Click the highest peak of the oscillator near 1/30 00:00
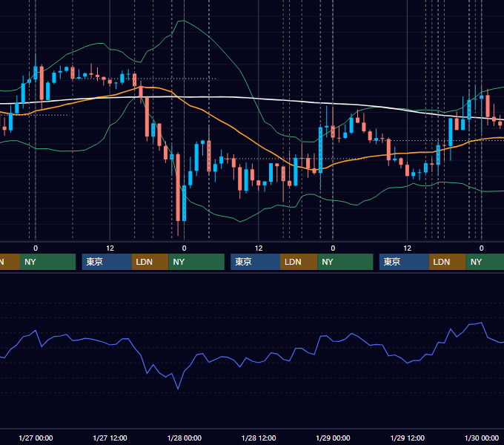This screenshot has height=445, width=504. [481, 323]
